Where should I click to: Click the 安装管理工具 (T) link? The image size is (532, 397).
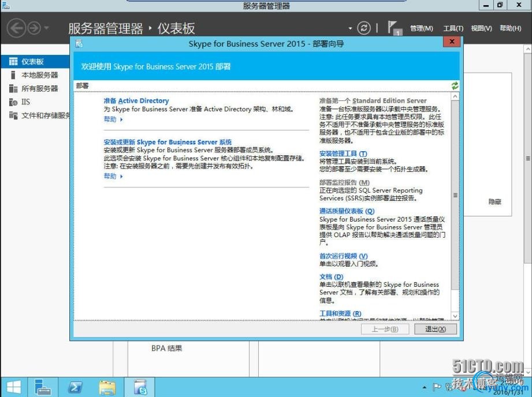click(x=343, y=153)
